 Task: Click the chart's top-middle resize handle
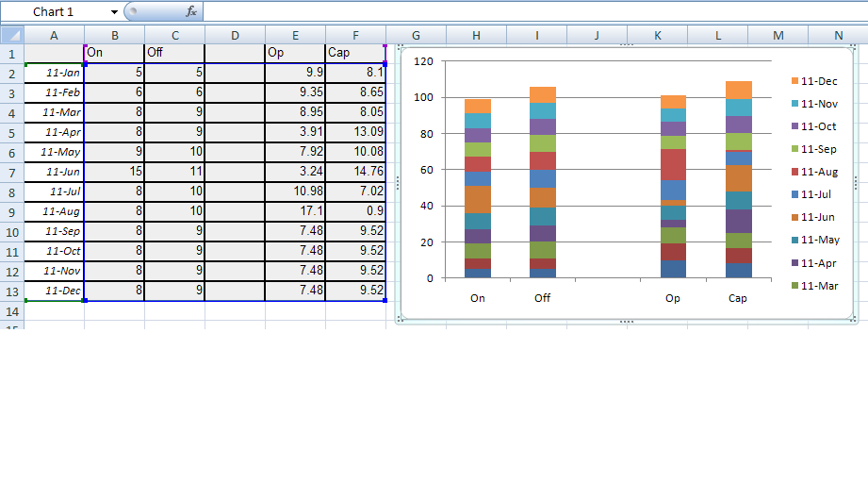pyautogui.click(x=626, y=45)
